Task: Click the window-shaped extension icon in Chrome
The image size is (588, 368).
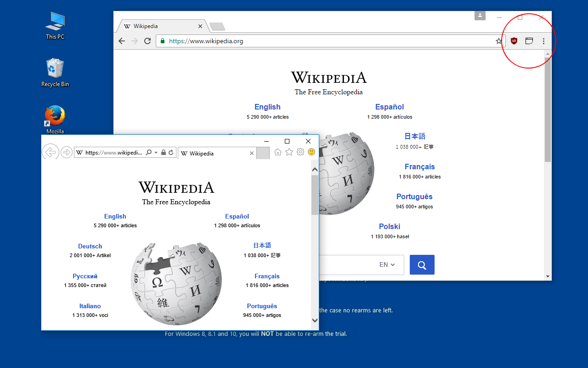Action: pyautogui.click(x=529, y=41)
